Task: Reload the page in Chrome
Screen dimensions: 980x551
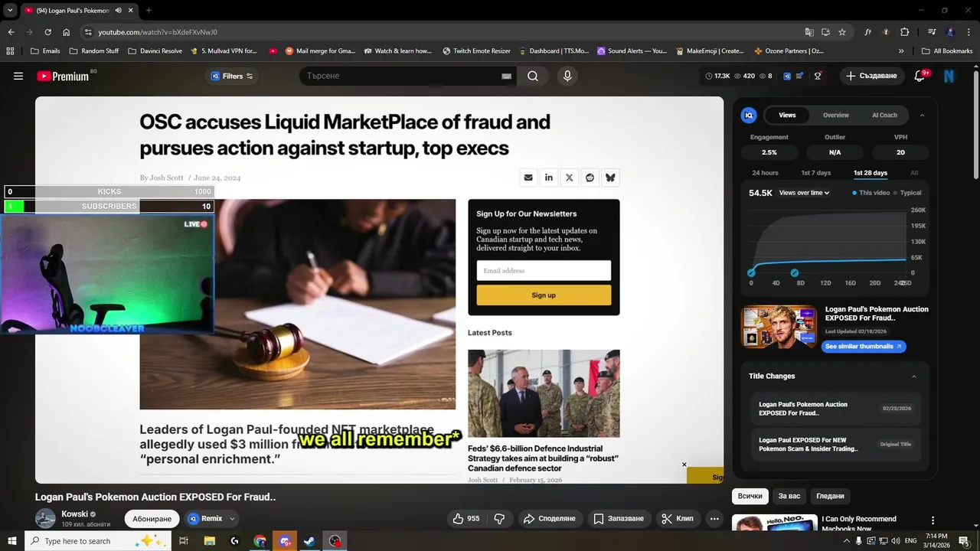Action: click(x=47, y=32)
